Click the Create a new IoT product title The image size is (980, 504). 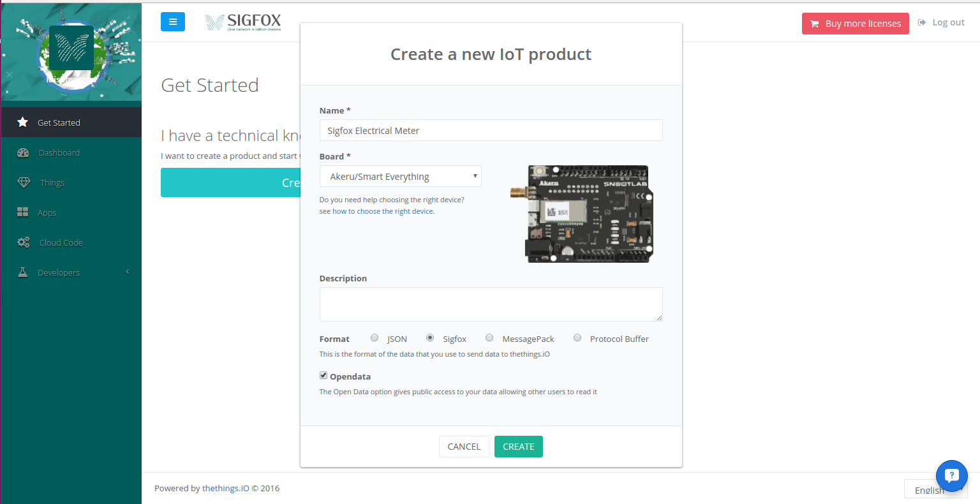click(x=491, y=54)
